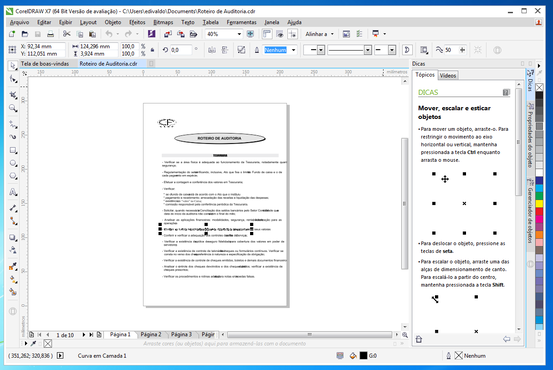This screenshot has width=553, height=370.
Task: Click DICAS help question button
Action: (506, 92)
